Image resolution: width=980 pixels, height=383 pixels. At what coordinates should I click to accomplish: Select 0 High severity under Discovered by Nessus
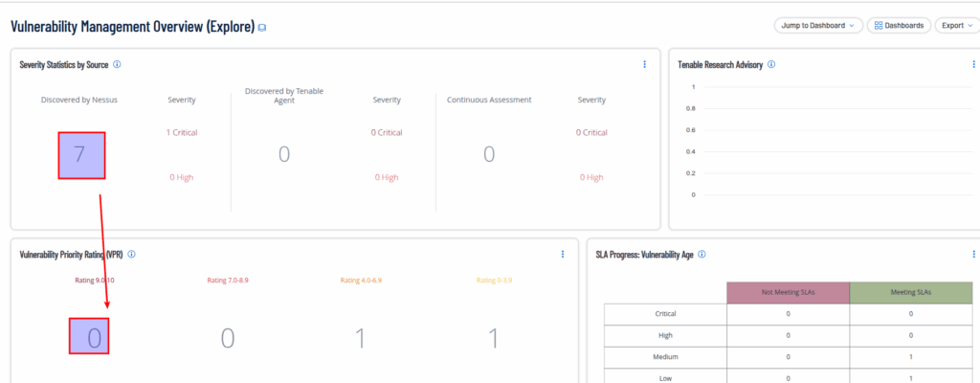click(x=182, y=177)
